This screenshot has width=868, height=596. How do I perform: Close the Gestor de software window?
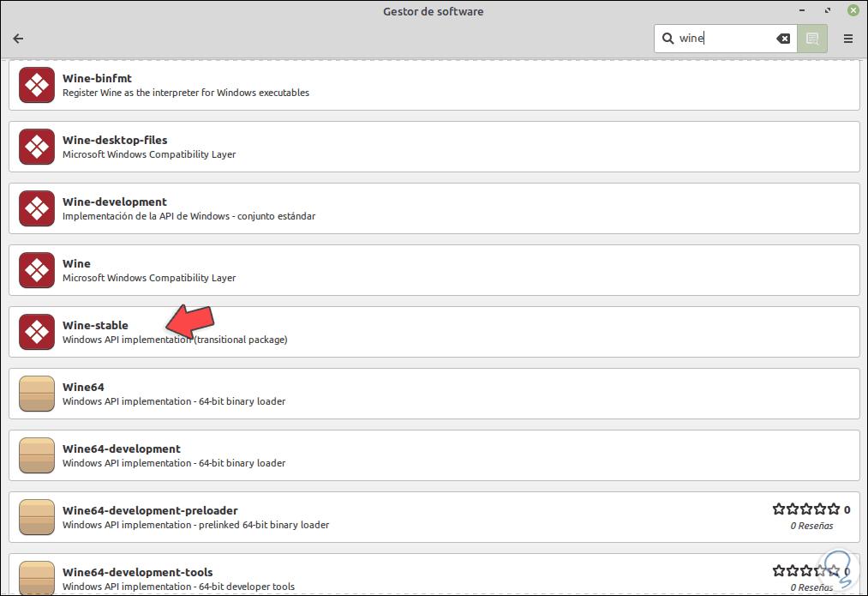click(853, 10)
